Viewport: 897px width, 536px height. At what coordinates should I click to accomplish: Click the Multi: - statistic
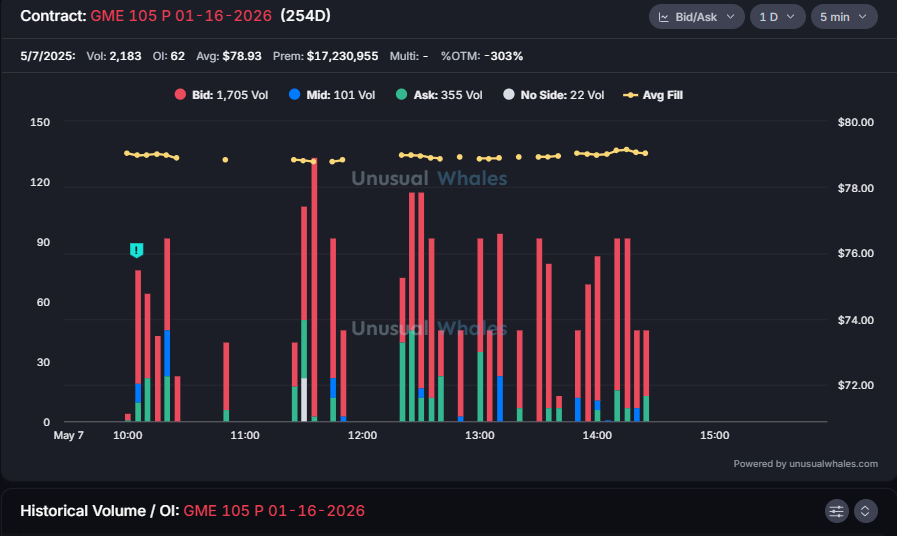click(x=409, y=56)
